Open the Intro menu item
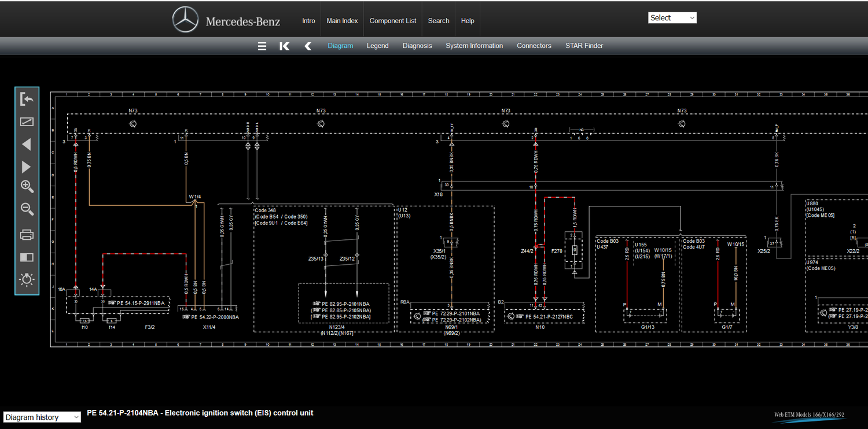The width and height of the screenshot is (868, 429). [x=308, y=21]
